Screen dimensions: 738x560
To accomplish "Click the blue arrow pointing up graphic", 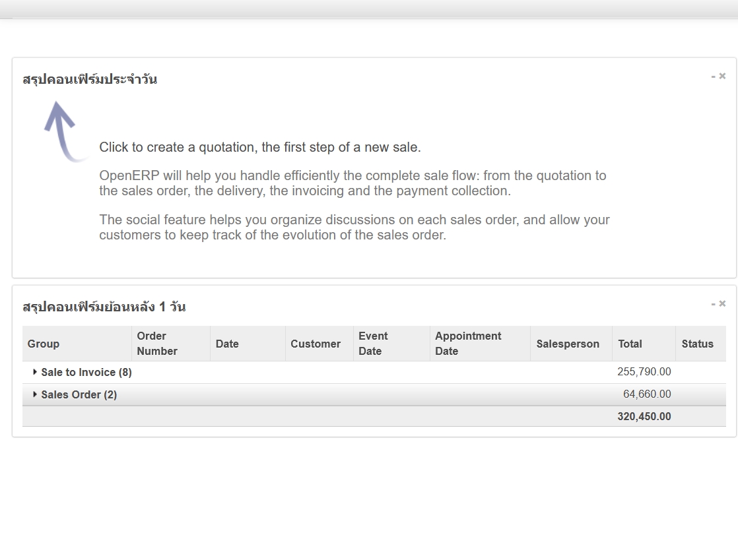I will tap(63, 131).
